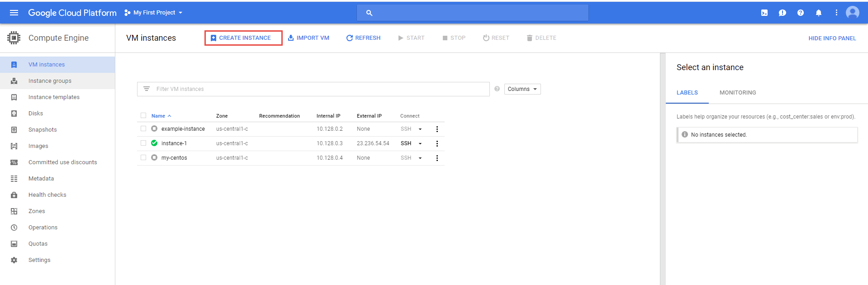Click the Create Instance button
The width and height of the screenshot is (868, 285).
pyautogui.click(x=243, y=38)
